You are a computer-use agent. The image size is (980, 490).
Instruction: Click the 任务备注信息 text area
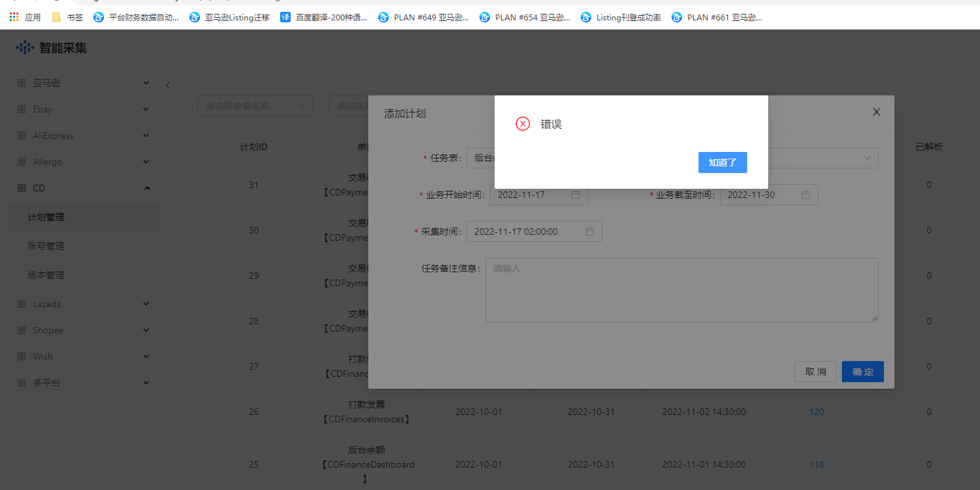coord(681,290)
